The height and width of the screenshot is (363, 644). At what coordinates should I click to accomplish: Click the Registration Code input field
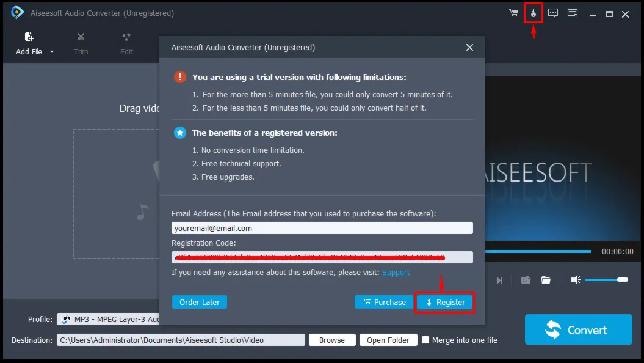322,257
